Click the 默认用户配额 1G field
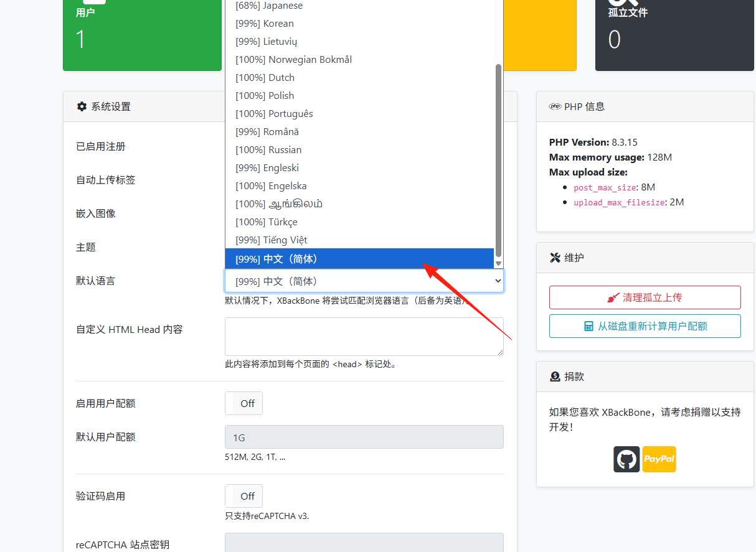Image resolution: width=756 pixels, height=552 pixels. (364, 437)
